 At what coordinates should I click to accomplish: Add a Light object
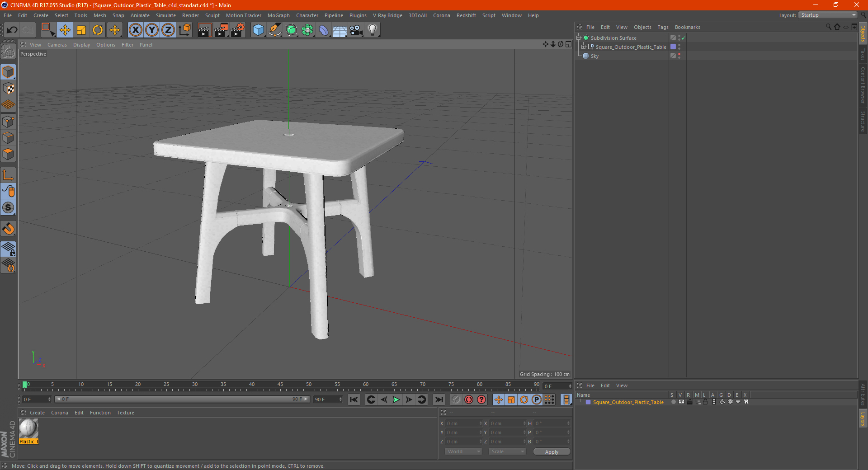click(x=372, y=30)
